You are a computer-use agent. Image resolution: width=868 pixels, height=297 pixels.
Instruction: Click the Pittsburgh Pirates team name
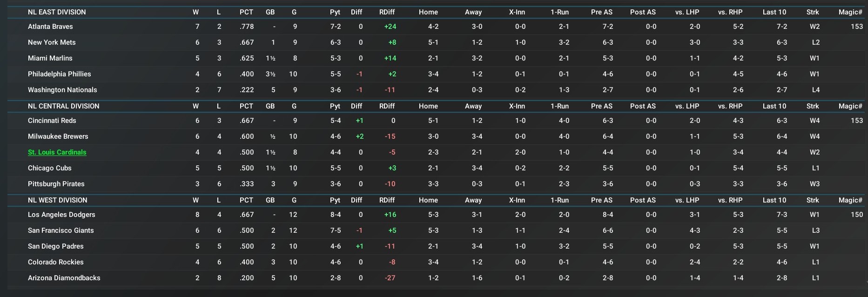click(x=56, y=184)
